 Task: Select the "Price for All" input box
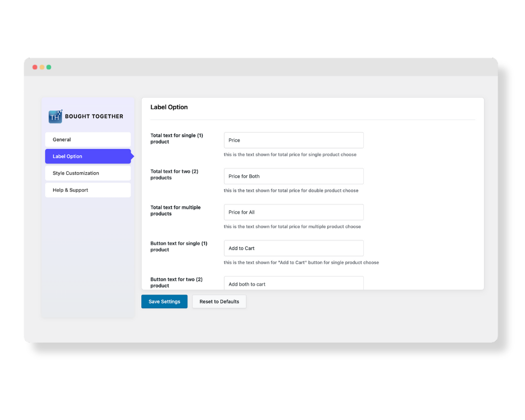pos(293,212)
